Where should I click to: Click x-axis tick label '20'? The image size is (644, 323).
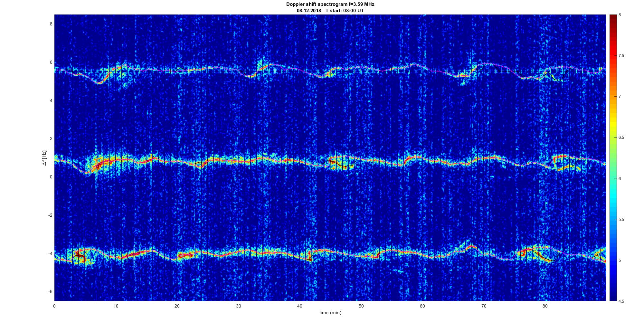click(177, 306)
